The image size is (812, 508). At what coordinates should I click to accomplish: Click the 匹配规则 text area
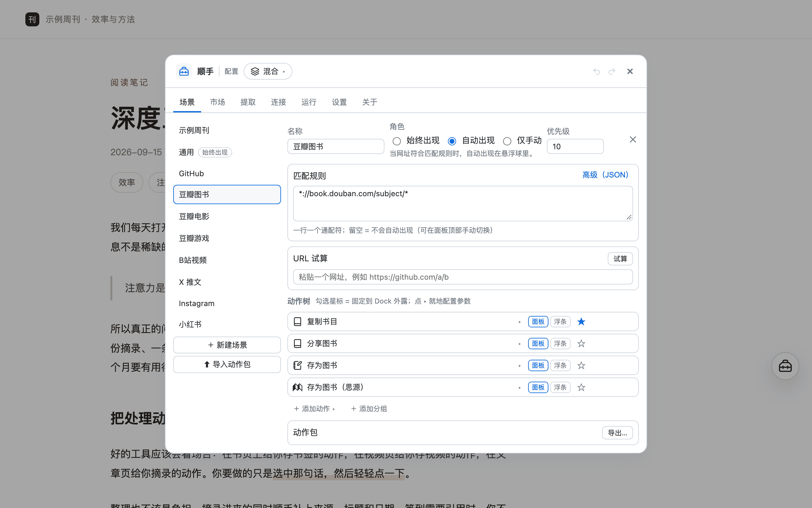pyautogui.click(x=463, y=204)
